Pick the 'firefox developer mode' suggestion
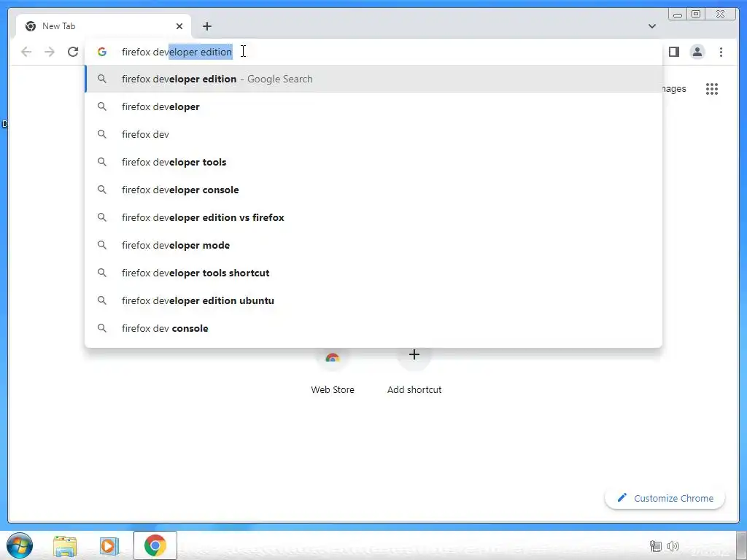The width and height of the screenshot is (747, 560). coord(373,245)
